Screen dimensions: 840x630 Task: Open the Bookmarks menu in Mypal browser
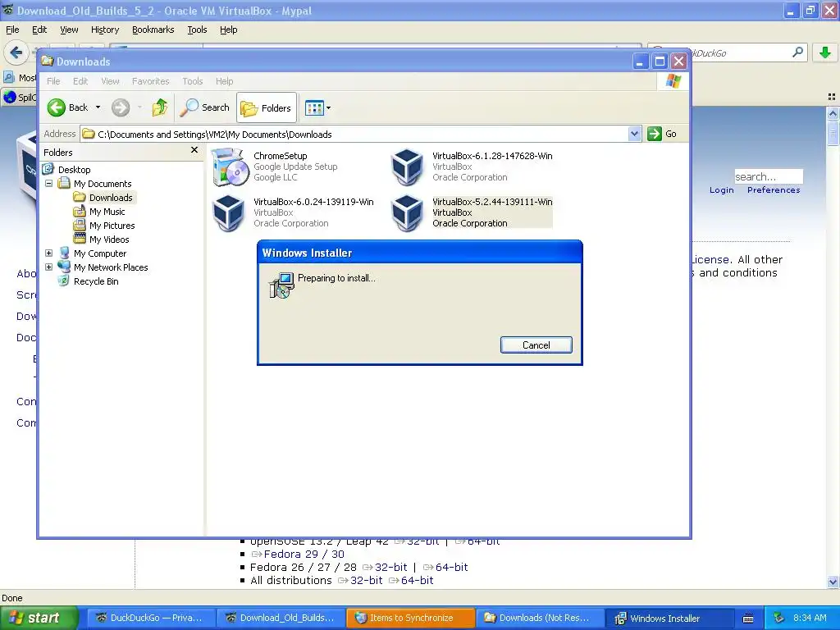[153, 30]
